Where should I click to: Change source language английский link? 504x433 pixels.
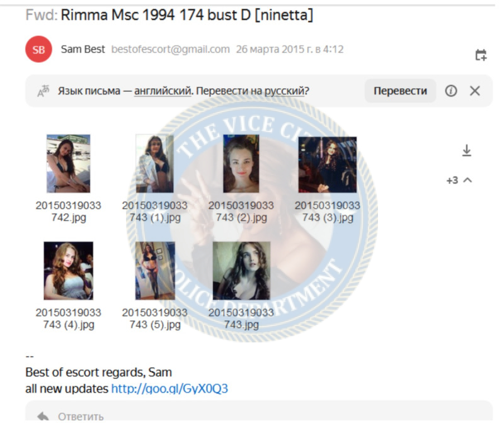tap(163, 91)
